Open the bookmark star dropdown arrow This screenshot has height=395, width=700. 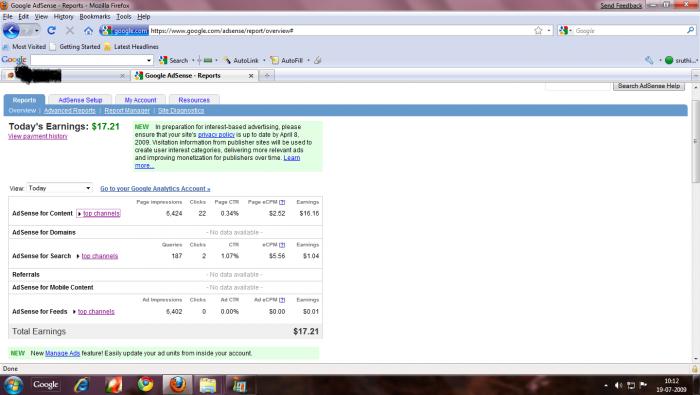pyautogui.click(x=549, y=30)
